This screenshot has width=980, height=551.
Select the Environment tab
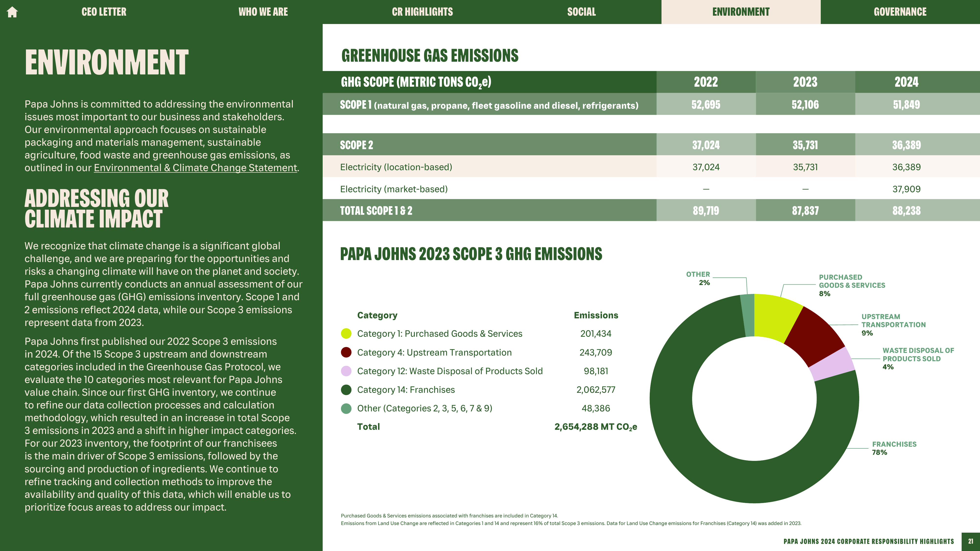741,12
